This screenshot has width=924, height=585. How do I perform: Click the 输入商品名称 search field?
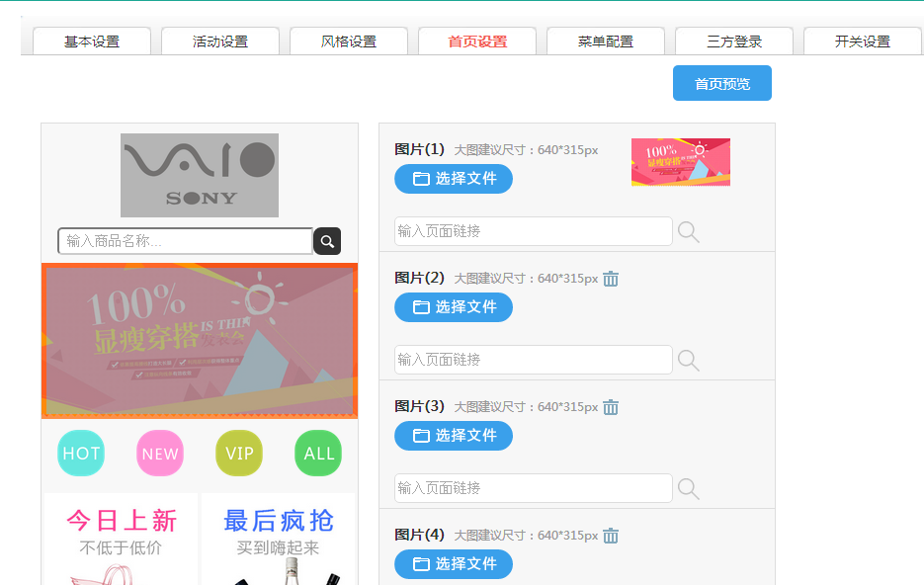click(x=186, y=241)
